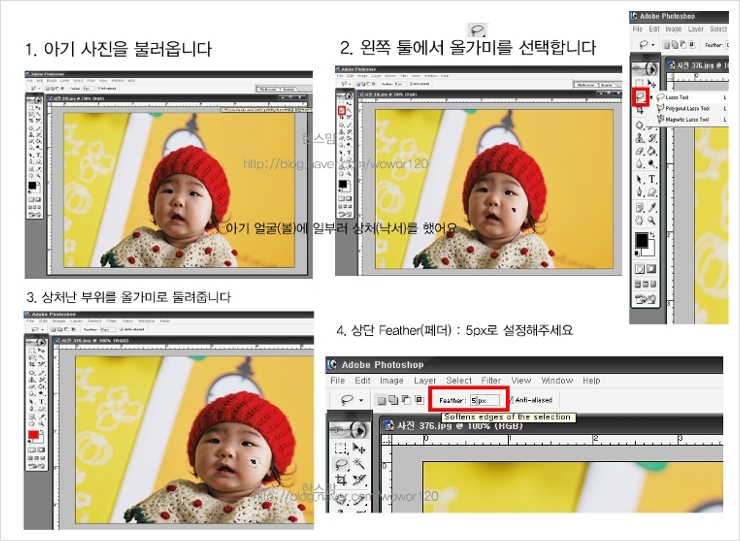Choose Magnetic Lasso Tool in the flyout

pos(684,119)
